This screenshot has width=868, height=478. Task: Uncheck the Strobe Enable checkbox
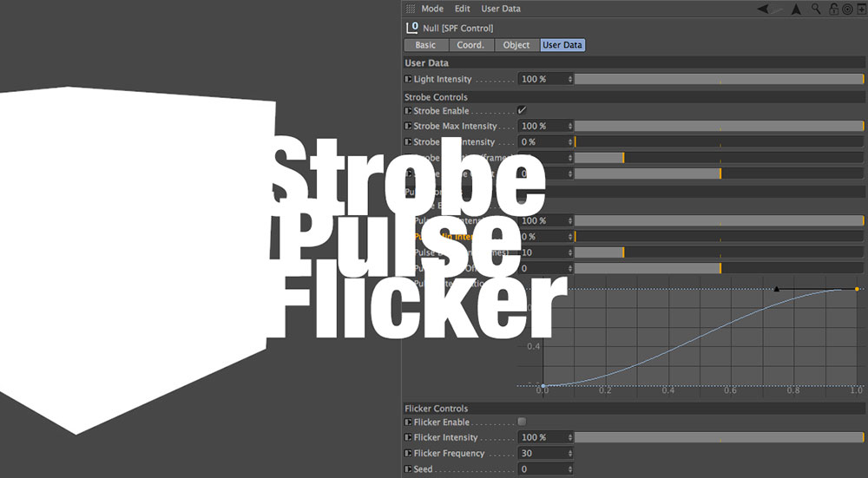point(522,110)
